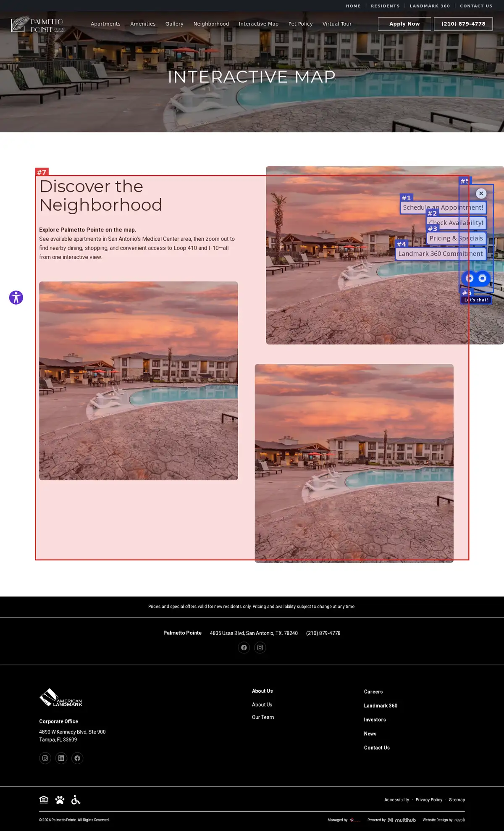Call (210) 879-4778 header button
504x831 pixels.
tap(463, 24)
